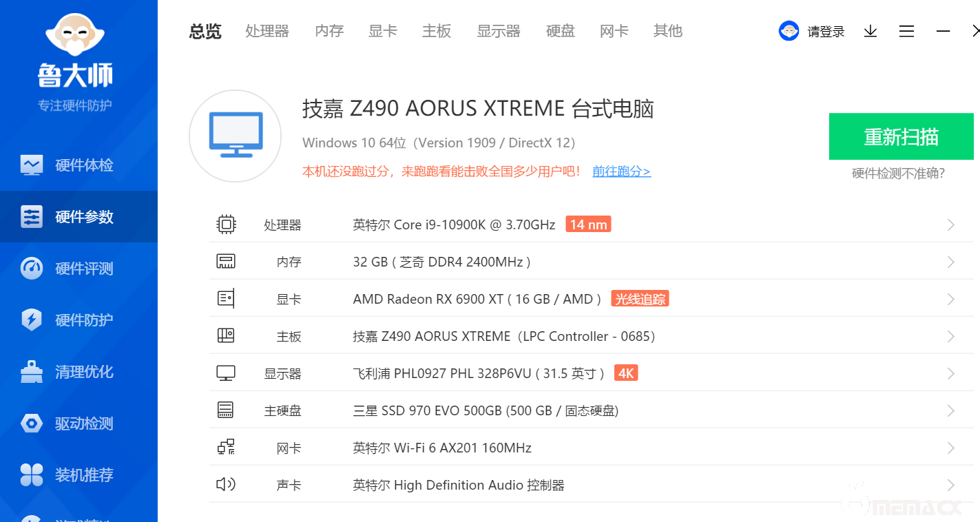The width and height of the screenshot is (980, 522).
Task: Click 硬件检测不准确? below the scan button
Action: (901, 174)
